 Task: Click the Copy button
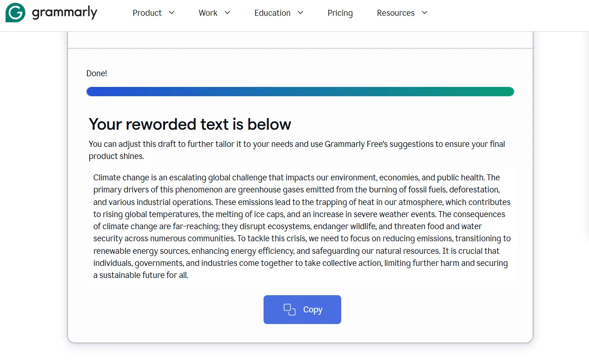coord(302,310)
